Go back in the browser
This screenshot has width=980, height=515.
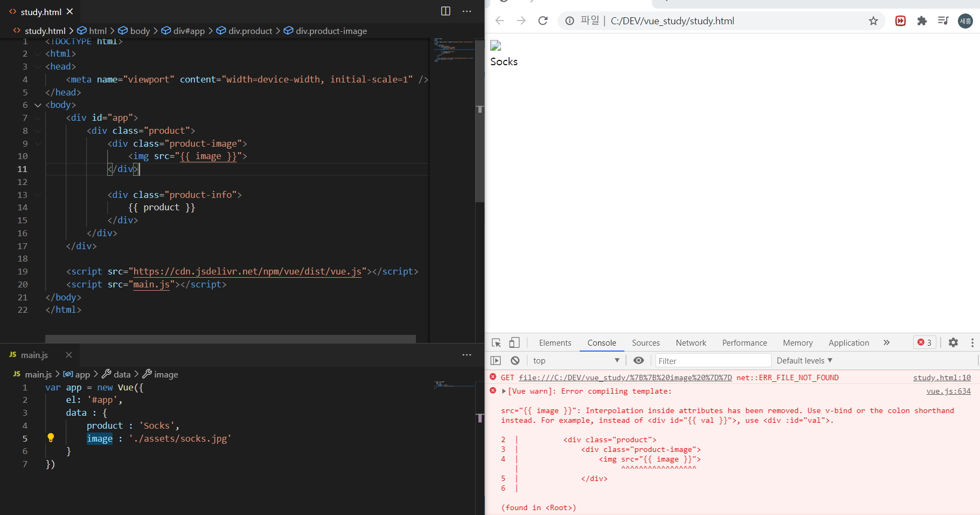pyautogui.click(x=499, y=21)
